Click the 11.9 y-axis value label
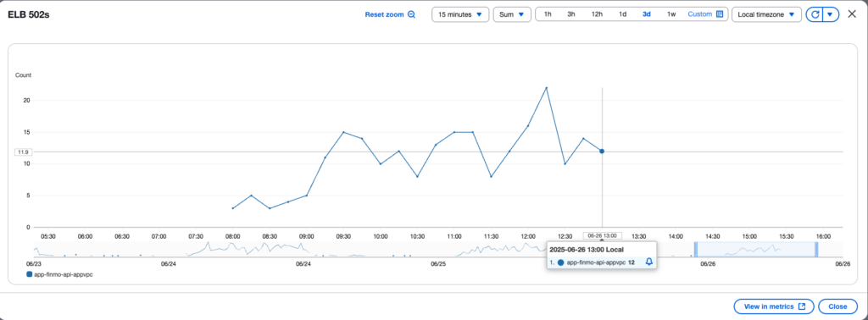 click(23, 152)
